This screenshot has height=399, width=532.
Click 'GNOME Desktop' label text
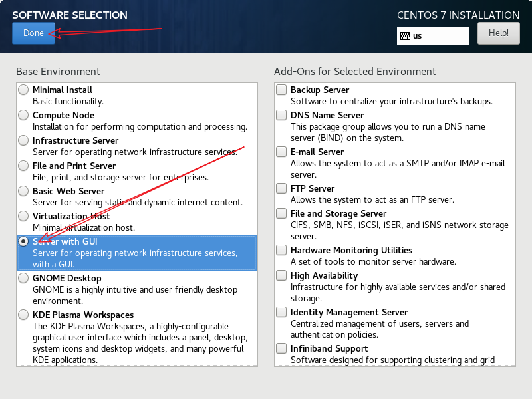pyautogui.click(x=67, y=278)
